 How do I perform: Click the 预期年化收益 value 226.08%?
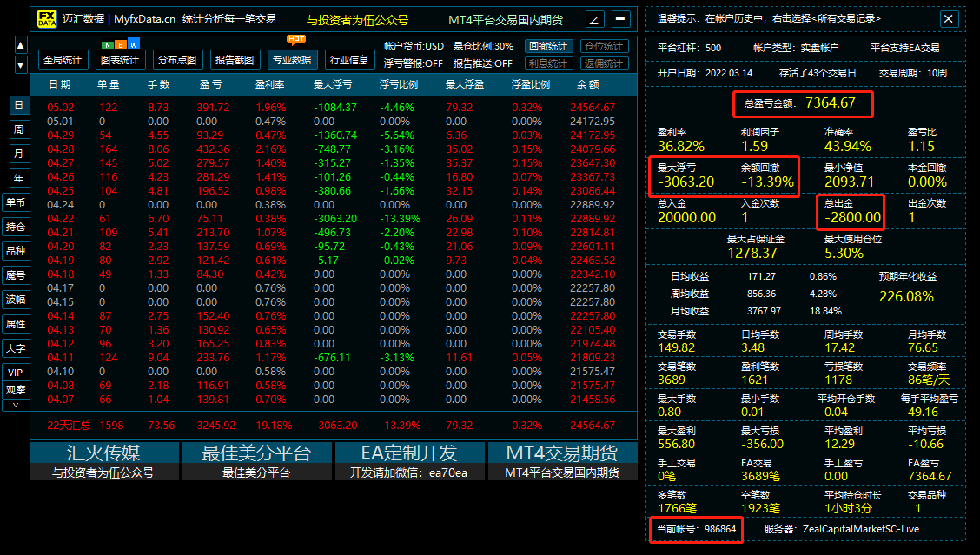pyautogui.click(x=906, y=296)
